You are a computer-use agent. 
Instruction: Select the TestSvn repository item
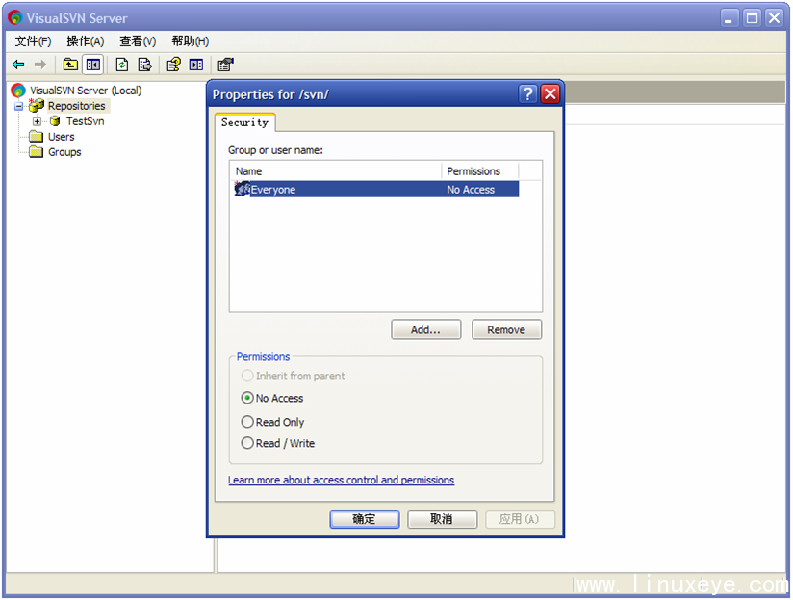coord(85,121)
